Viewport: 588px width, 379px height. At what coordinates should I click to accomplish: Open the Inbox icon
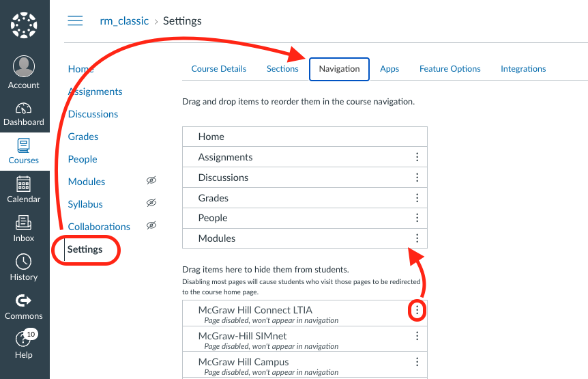tap(24, 223)
